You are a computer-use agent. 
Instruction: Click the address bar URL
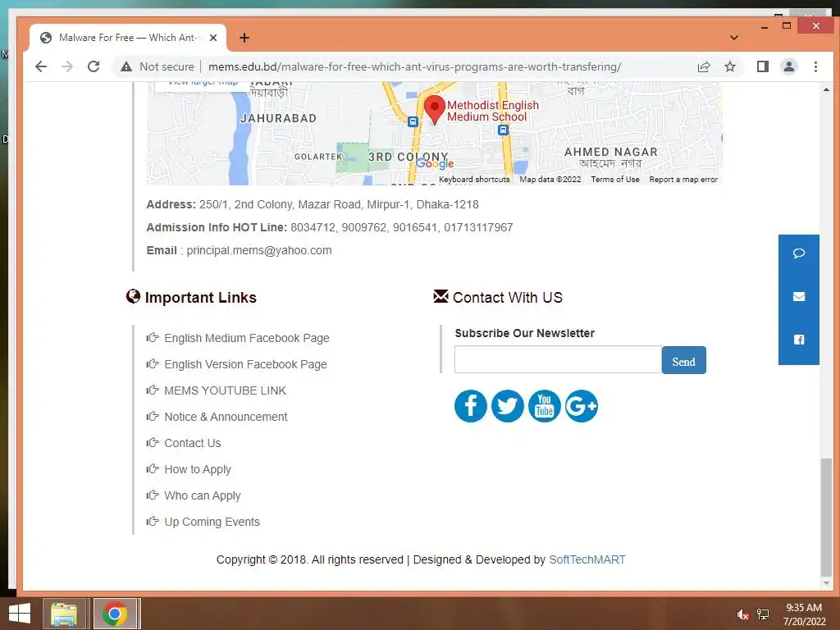(x=414, y=66)
